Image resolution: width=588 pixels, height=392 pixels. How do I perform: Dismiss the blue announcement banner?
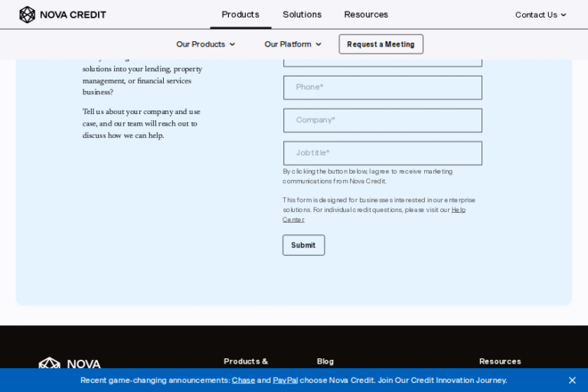(572, 380)
